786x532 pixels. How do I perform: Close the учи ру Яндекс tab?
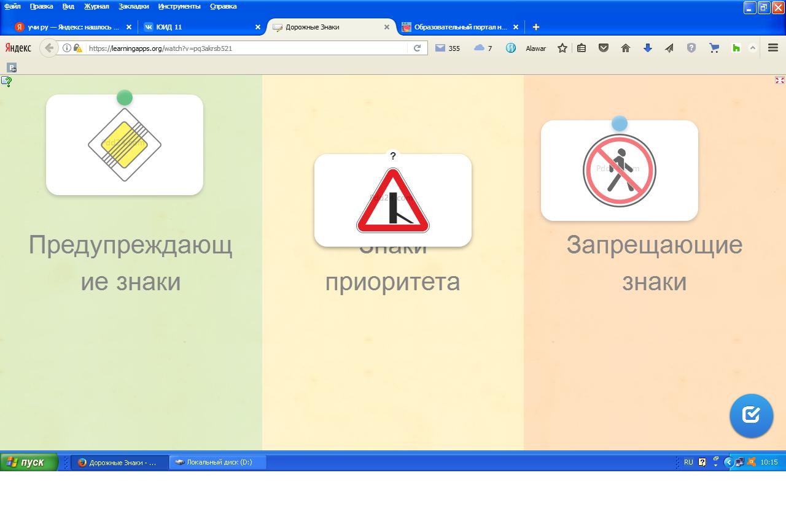129,27
